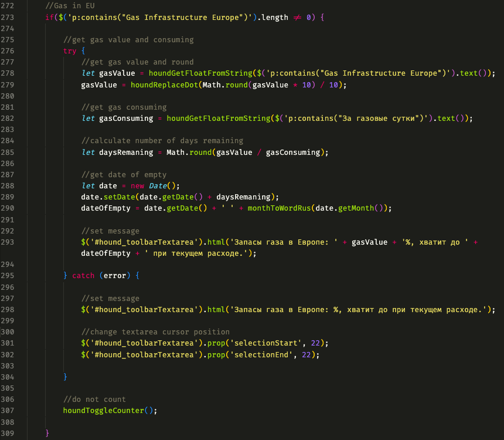The width and height of the screenshot is (504, 440).
Task: Select line number 295 in the gutter
Action: pyautogui.click(x=8, y=276)
